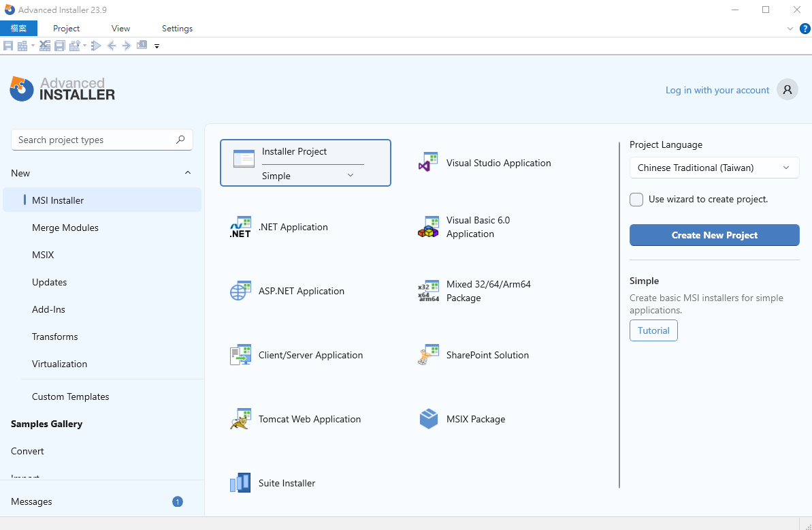The width and height of the screenshot is (812, 530).
Task: Click the Build Options wall-and-bulb icon
Action: click(x=75, y=46)
